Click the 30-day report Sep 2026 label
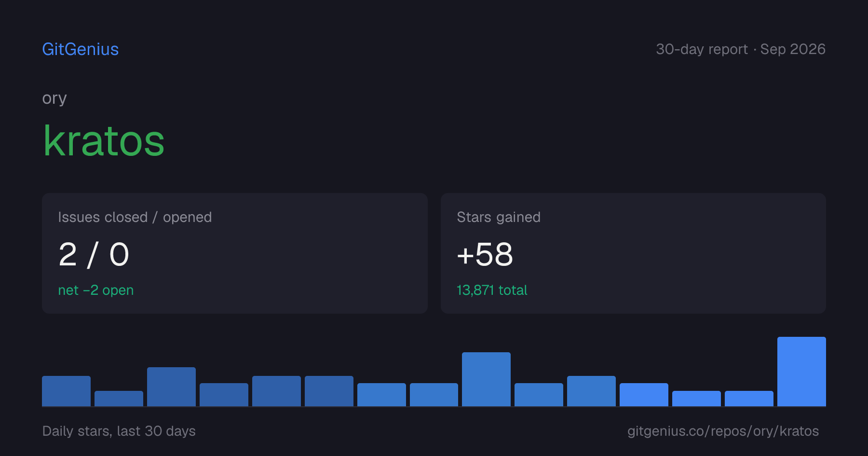Image resolution: width=868 pixels, height=456 pixels. [741, 49]
